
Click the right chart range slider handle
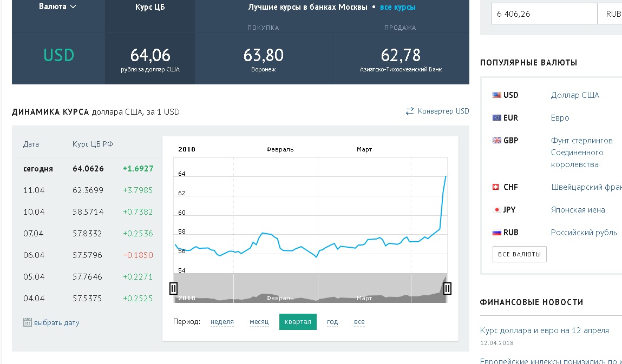447,288
